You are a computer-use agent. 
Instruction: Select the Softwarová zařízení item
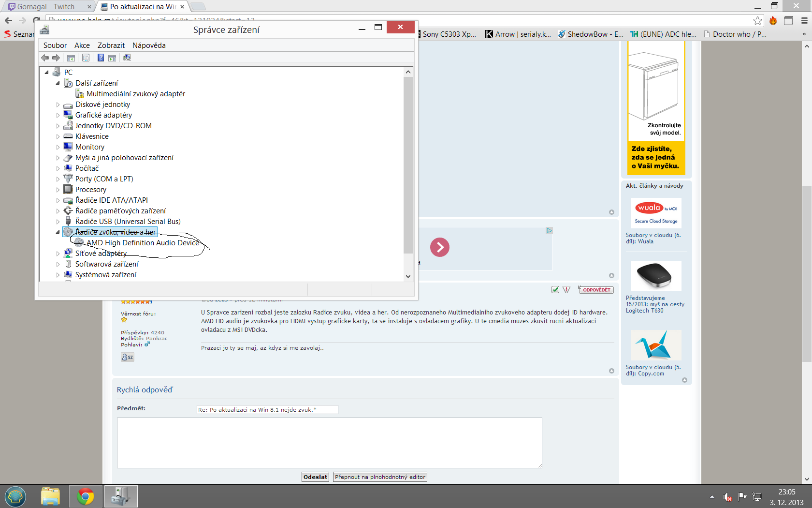[107, 264]
